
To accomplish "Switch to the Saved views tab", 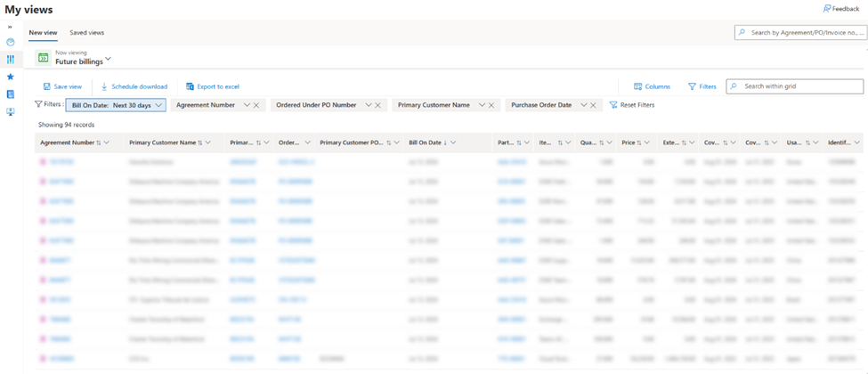I will tap(87, 33).
